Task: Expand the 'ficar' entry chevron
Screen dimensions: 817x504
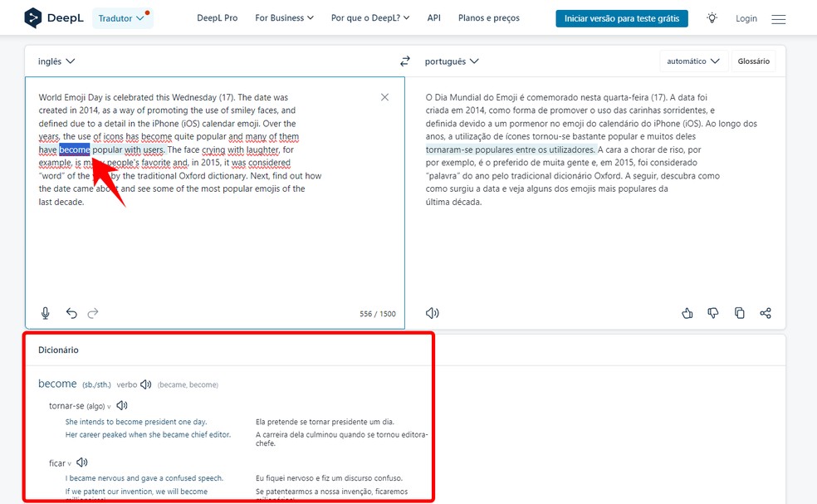Action: coord(69,464)
